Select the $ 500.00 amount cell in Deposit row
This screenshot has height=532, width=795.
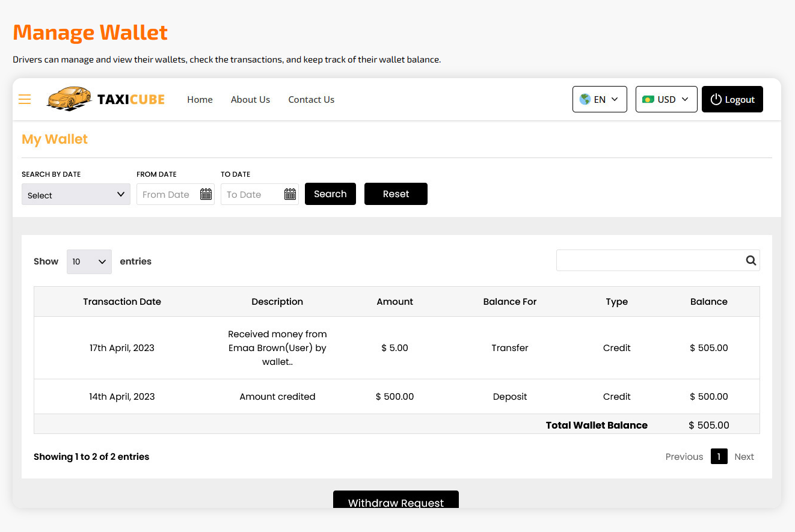pos(394,397)
